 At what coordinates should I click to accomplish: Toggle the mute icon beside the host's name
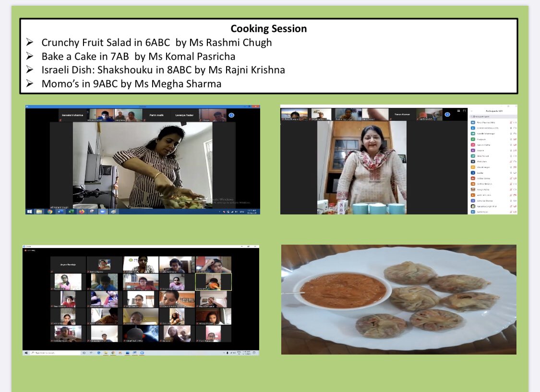[x=510, y=122]
